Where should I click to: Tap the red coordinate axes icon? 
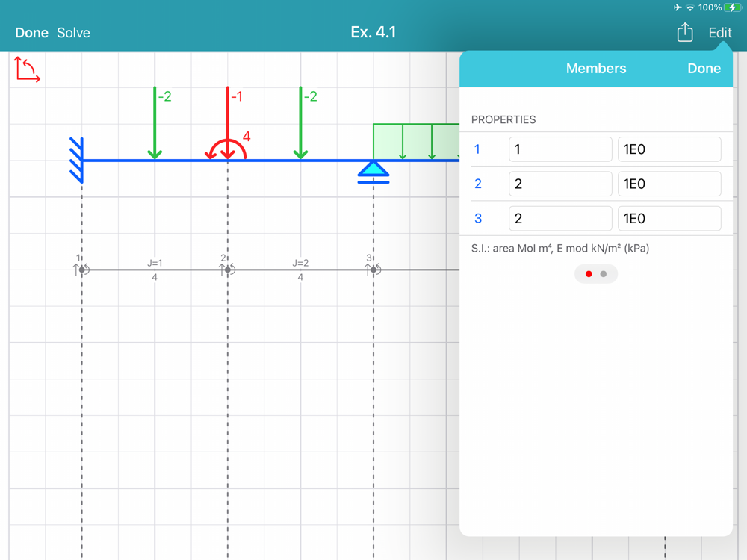coord(27,69)
